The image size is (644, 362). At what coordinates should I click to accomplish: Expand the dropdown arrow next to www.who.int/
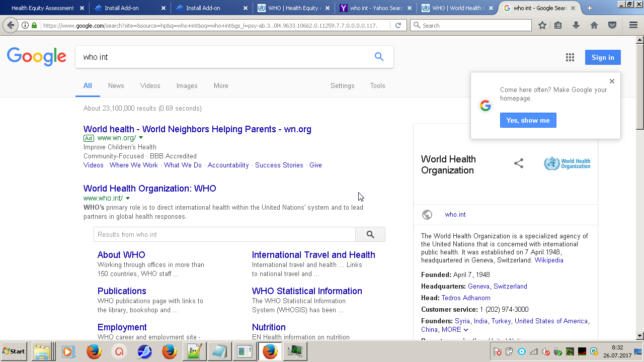point(128,198)
